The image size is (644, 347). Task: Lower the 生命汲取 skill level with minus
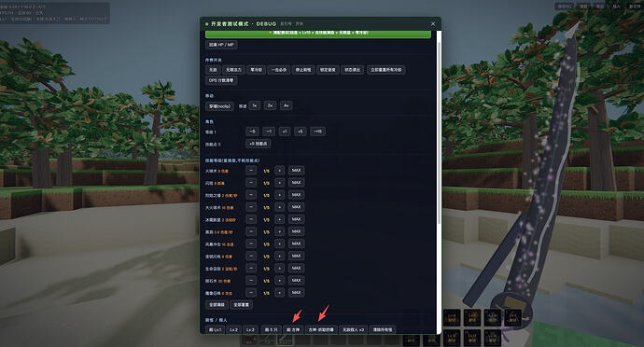tap(251, 268)
